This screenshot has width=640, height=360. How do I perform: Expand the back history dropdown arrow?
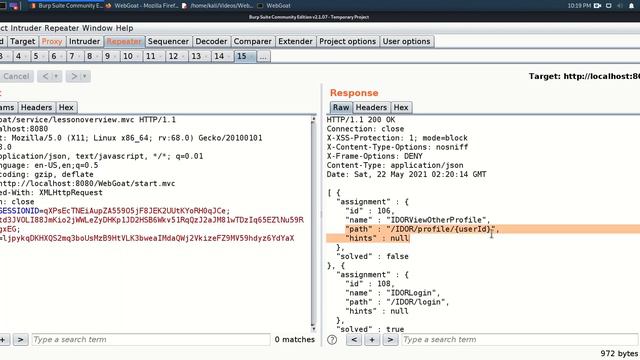tap(57, 76)
